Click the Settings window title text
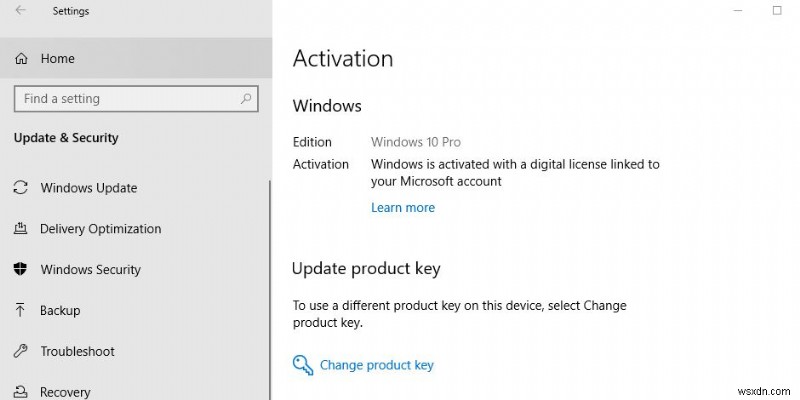 point(71,11)
